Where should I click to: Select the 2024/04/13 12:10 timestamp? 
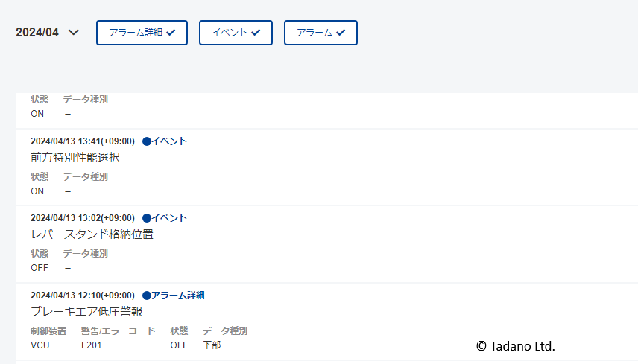(82, 295)
